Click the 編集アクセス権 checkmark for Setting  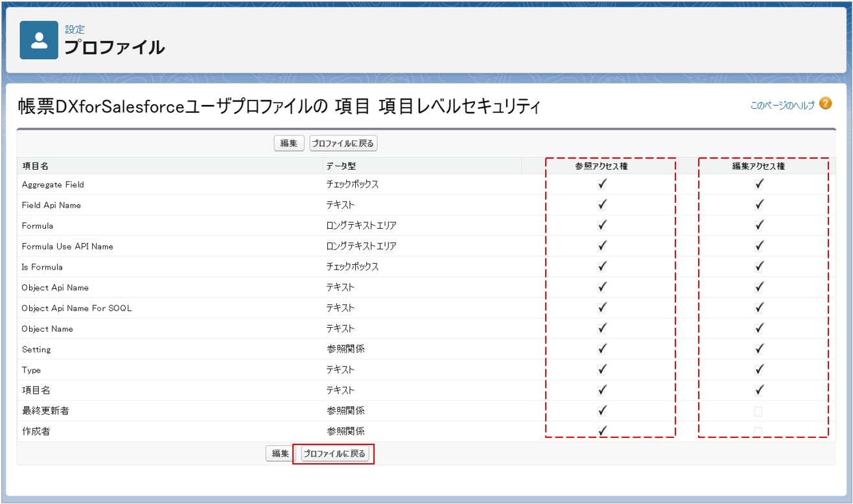[x=759, y=349]
